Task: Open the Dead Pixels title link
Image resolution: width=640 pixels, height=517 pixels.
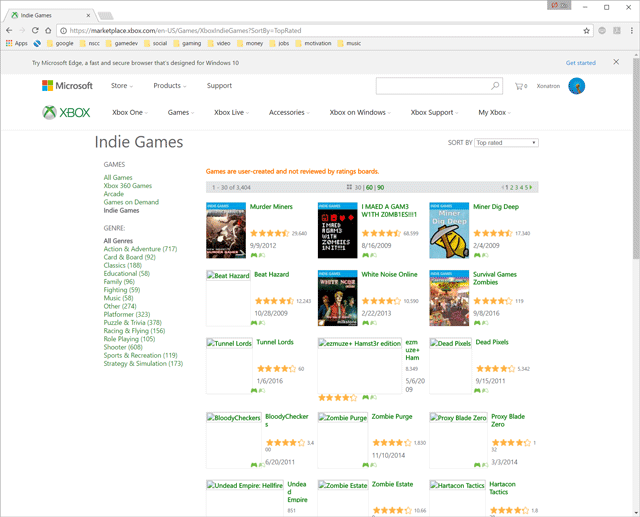Action: [x=492, y=342]
